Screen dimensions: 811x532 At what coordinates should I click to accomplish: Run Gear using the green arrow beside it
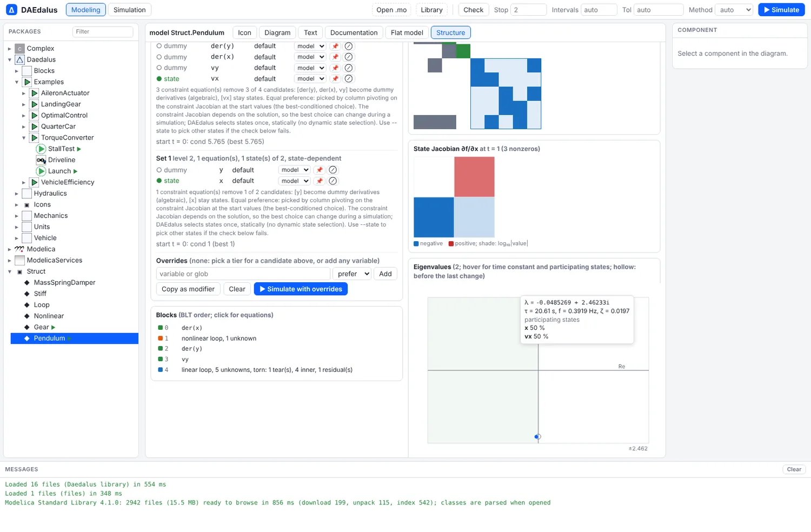click(53, 327)
